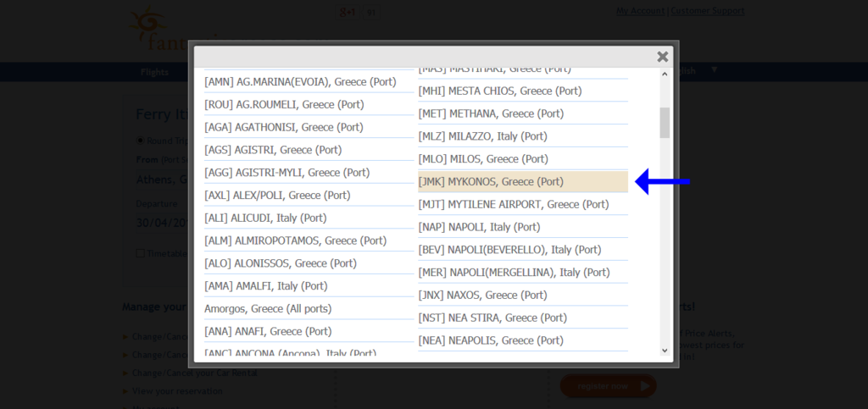868x409 pixels.
Task: Pick [AXL] ALEX/POLI, Greece port
Action: pyautogui.click(x=309, y=195)
